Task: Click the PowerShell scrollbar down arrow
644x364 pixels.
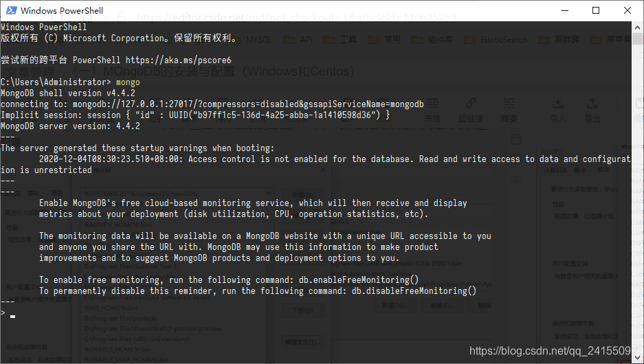Action: point(637,358)
